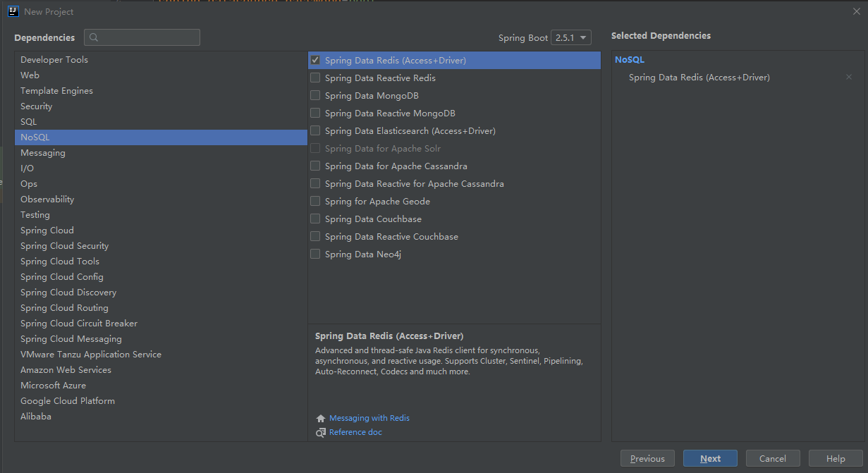Click the IntelliJ IDEA logo in title bar
This screenshot has width=868, height=473.
[13, 11]
